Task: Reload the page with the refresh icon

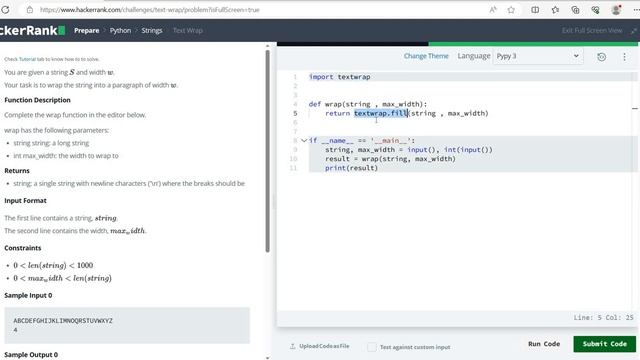Action: pos(5,9)
